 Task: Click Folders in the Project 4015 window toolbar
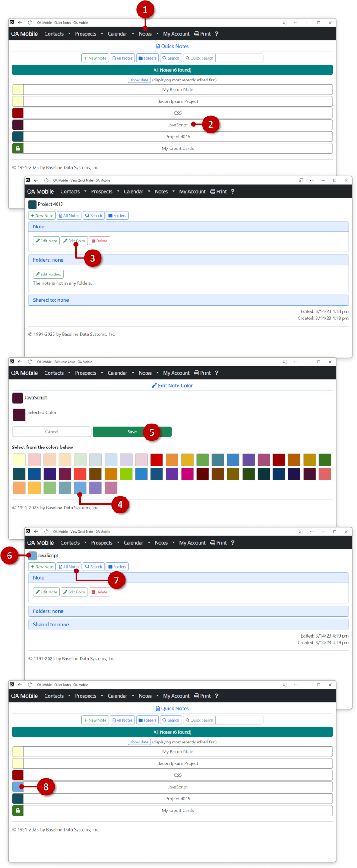pyautogui.click(x=118, y=215)
